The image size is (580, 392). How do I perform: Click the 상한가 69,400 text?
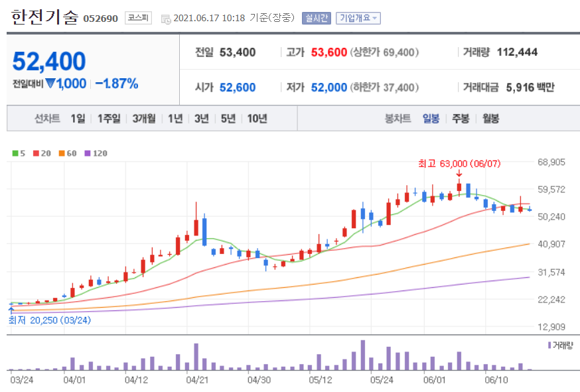[x=384, y=52]
